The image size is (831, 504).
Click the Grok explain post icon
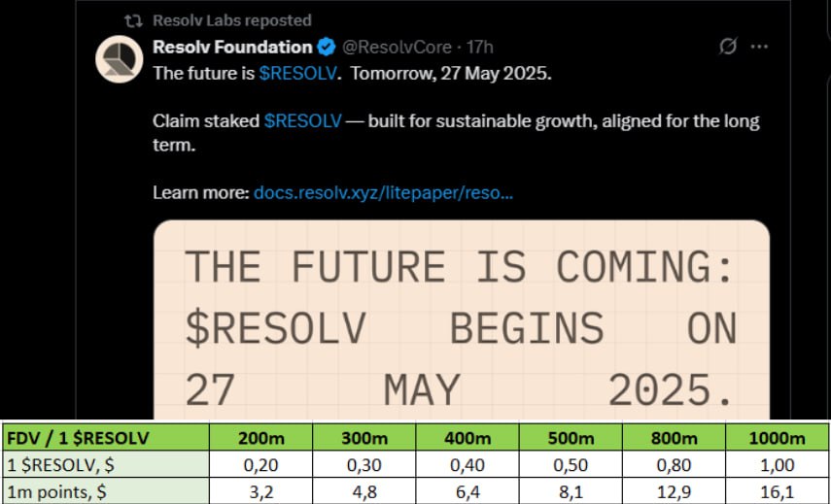pos(728,48)
